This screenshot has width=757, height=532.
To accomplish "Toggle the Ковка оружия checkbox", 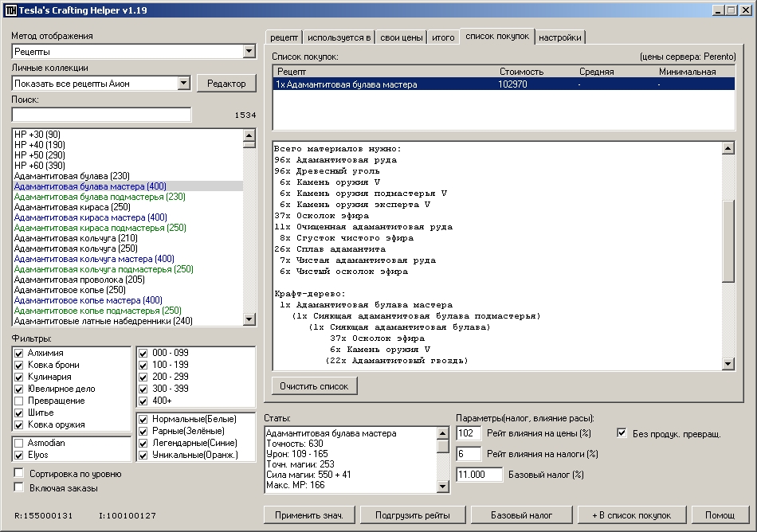I will 19,425.
